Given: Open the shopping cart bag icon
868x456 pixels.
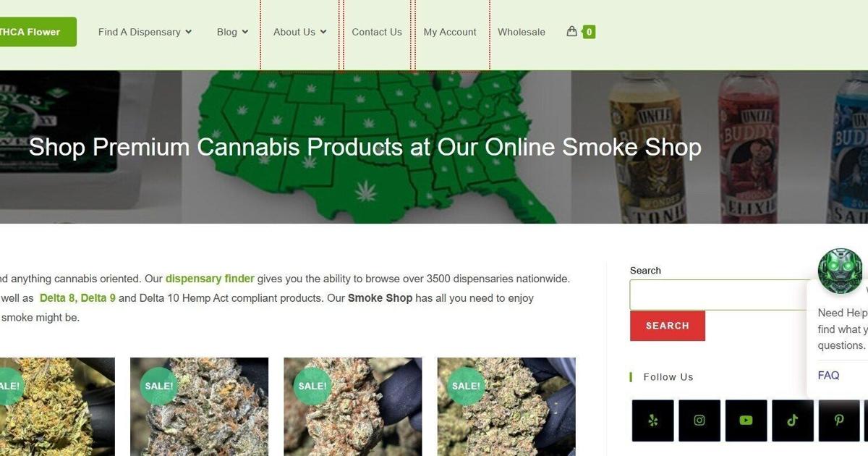Looking at the screenshot, I should coord(571,31).
